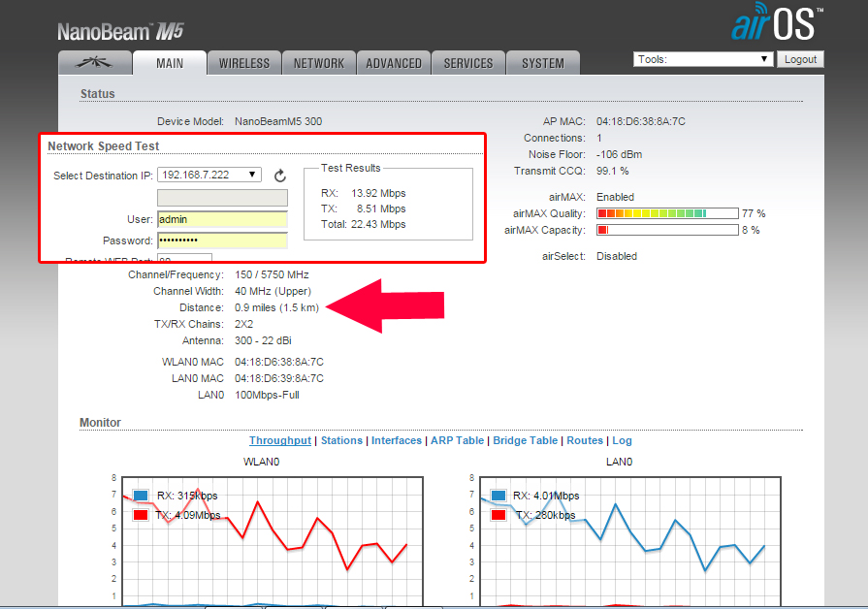Select the Noise Floor value -106 dBm
The image size is (868, 609).
(619, 154)
